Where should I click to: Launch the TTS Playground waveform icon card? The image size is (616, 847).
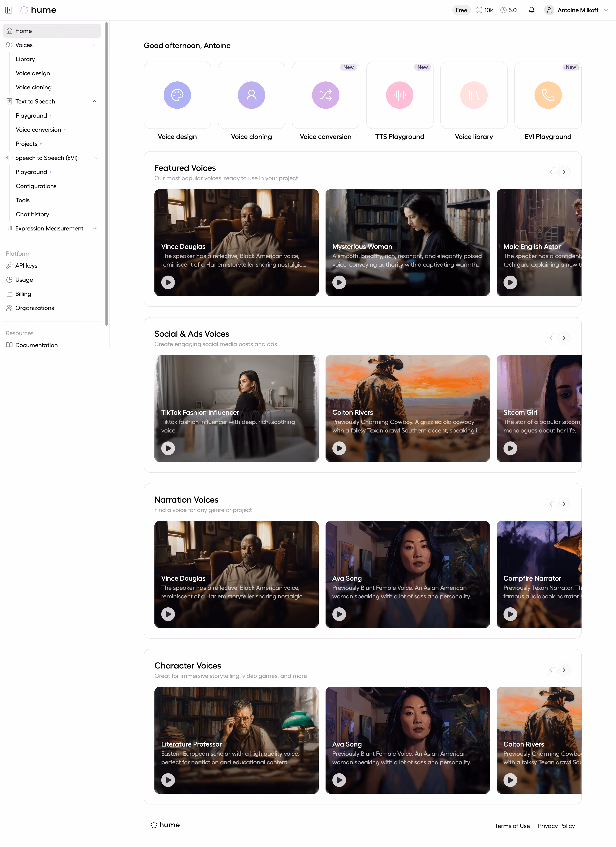pyautogui.click(x=399, y=95)
